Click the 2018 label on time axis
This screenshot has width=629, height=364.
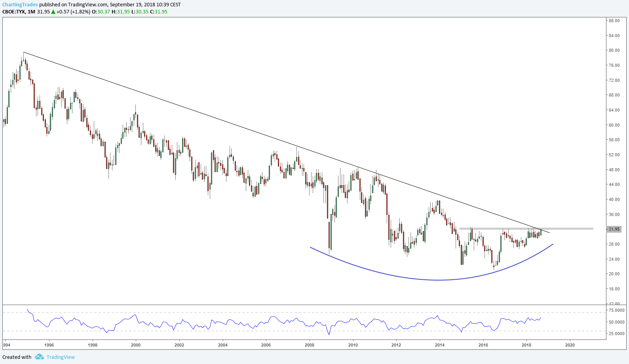(526, 345)
